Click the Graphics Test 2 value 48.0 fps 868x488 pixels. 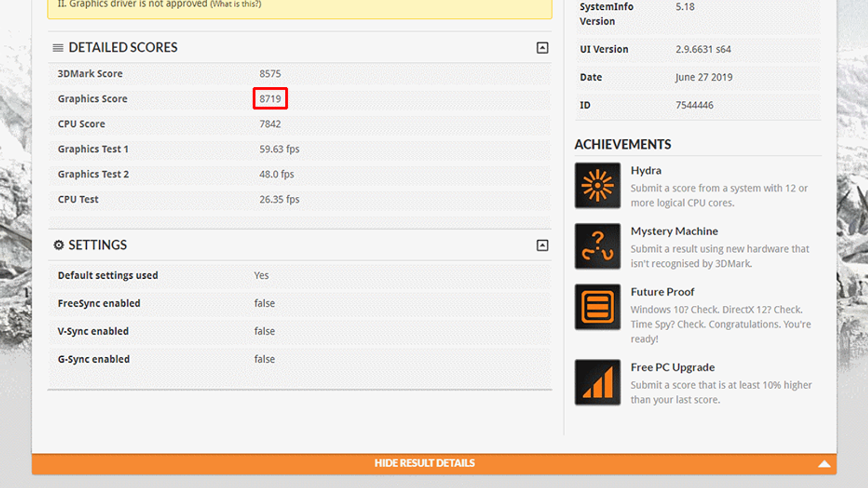pos(277,174)
